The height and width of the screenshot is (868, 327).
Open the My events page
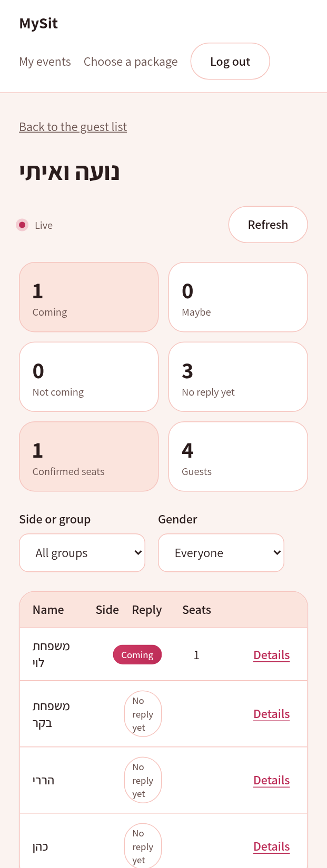(x=45, y=62)
